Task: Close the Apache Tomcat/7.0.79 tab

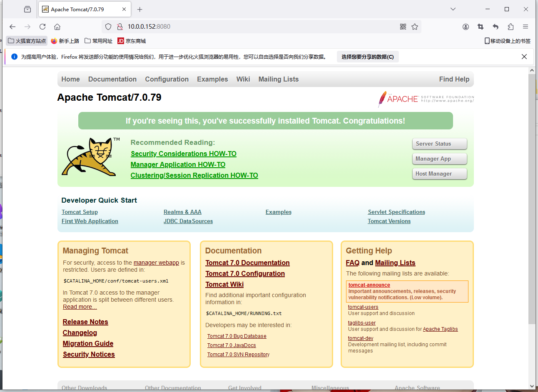Action: point(124,9)
